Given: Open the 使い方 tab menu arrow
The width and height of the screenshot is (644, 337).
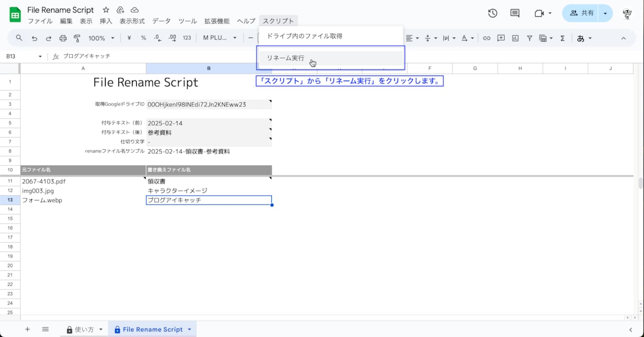Looking at the screenshot, I should pos(100,329).
